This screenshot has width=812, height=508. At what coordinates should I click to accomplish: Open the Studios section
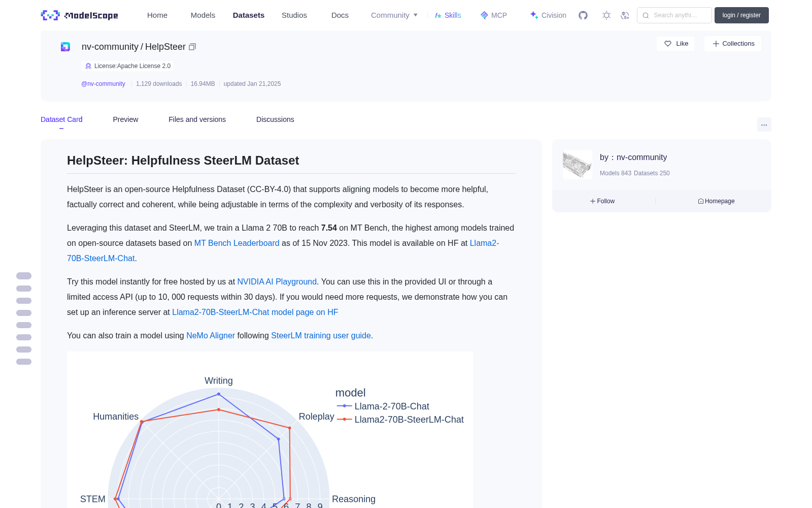tap(294, 15)
